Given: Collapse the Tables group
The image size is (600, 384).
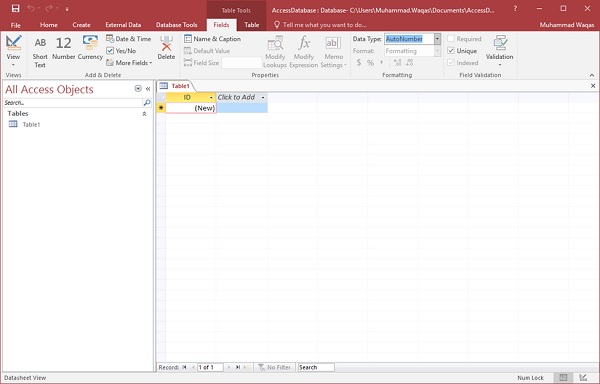Looking at the screenshot, I should [x=144, y=114].
